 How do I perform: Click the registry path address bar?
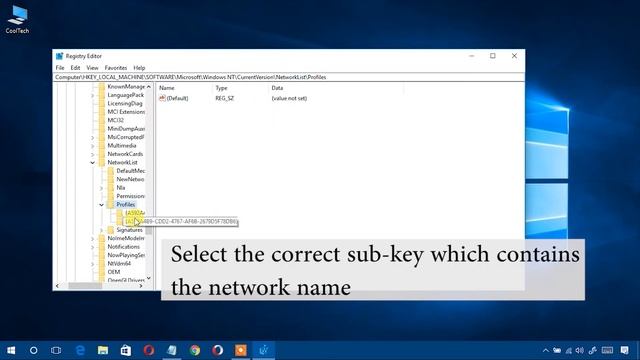pos(289,77)
